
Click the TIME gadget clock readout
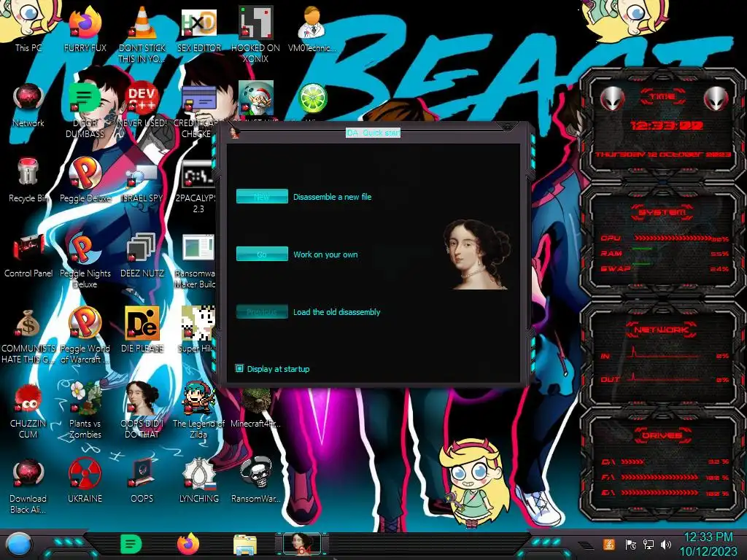(667, 125)
